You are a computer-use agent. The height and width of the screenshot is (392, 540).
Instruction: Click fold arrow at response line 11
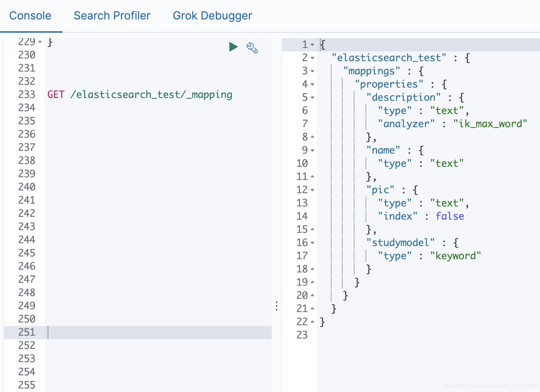click(312, 177)
